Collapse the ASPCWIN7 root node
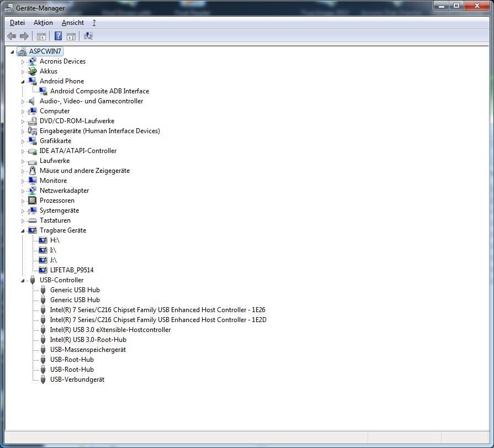This screenshot has height=448, width=494. 12,52
